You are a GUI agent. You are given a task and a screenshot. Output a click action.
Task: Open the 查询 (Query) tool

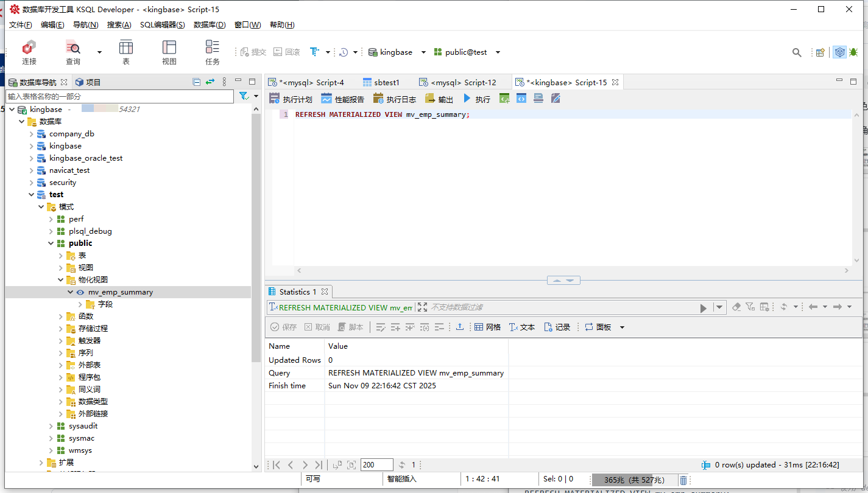pos(73,52)
